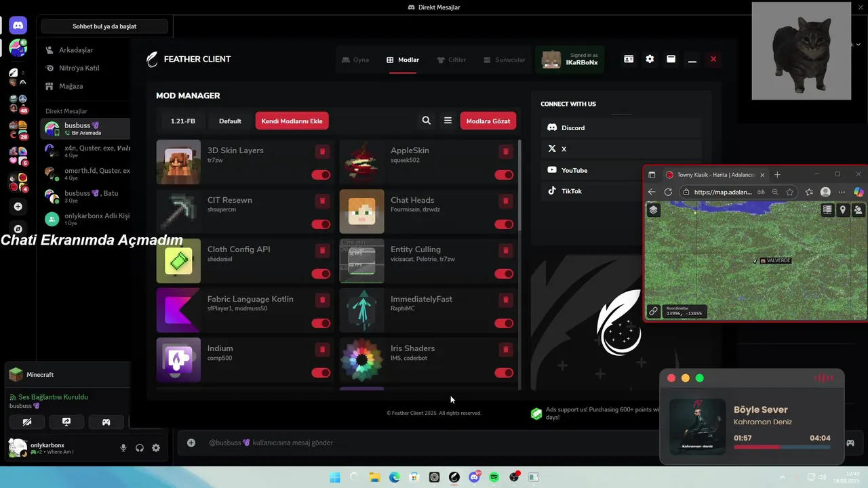Switch mod list view via lines icon
Viewport: 868px width, 488px height.
(x=448, y=121)
